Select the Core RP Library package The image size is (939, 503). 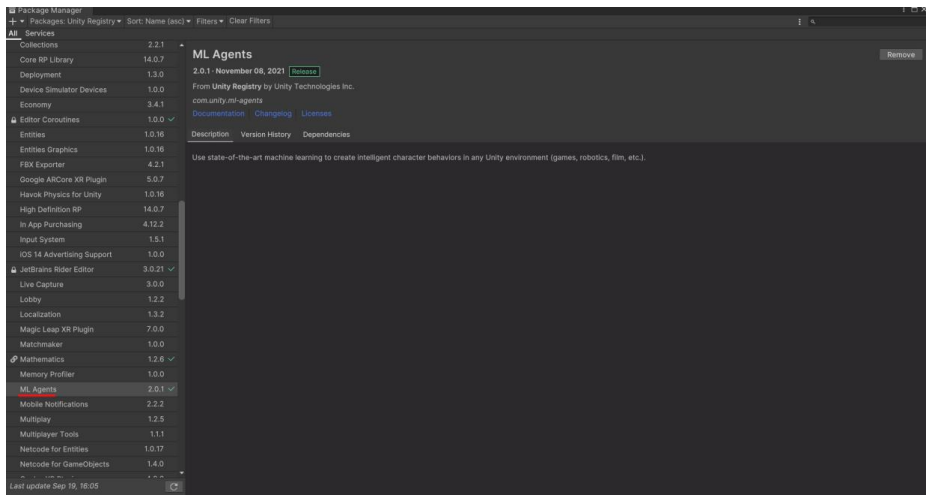(92, 60)
